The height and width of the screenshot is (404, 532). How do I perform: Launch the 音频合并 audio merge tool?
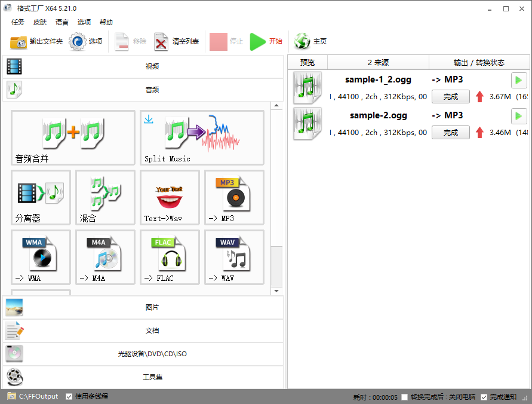coord(73,137)
